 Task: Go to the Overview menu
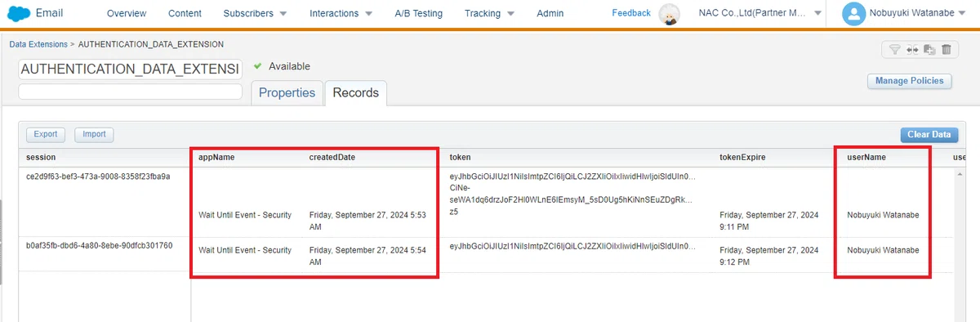tap(127, 13)
